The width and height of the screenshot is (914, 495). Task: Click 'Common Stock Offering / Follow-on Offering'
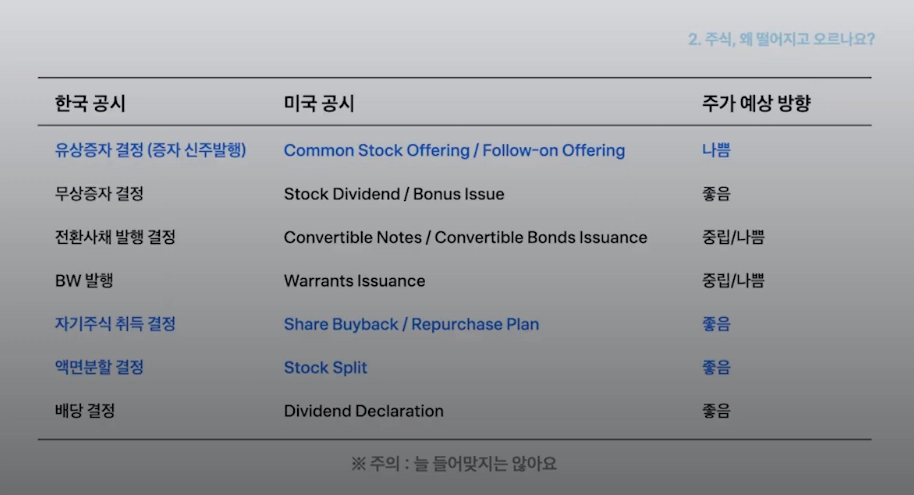coord(454,151)
